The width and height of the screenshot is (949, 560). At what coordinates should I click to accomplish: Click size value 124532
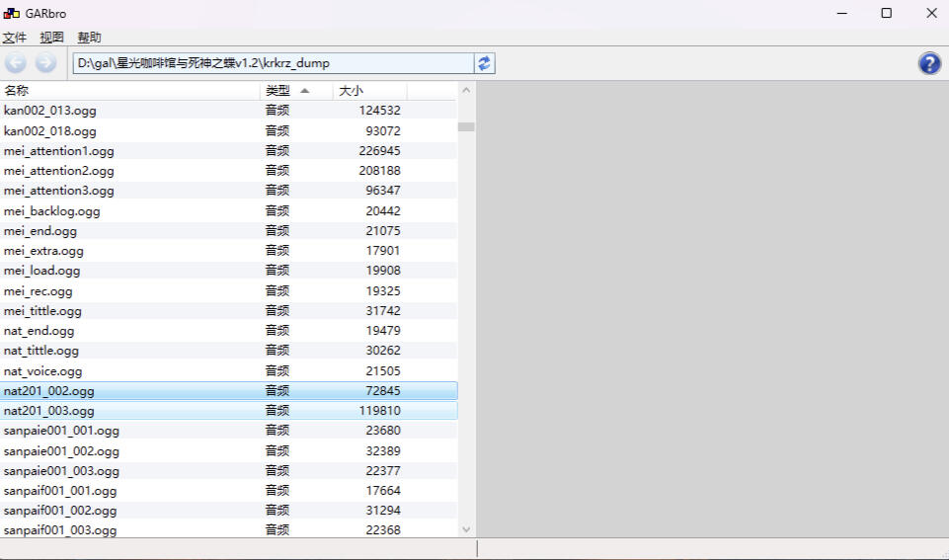(379, 111)
